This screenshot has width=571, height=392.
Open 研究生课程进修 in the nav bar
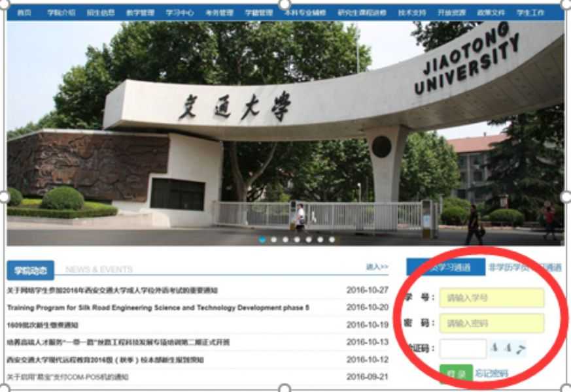pyautogui.click(x=362, y=12)
